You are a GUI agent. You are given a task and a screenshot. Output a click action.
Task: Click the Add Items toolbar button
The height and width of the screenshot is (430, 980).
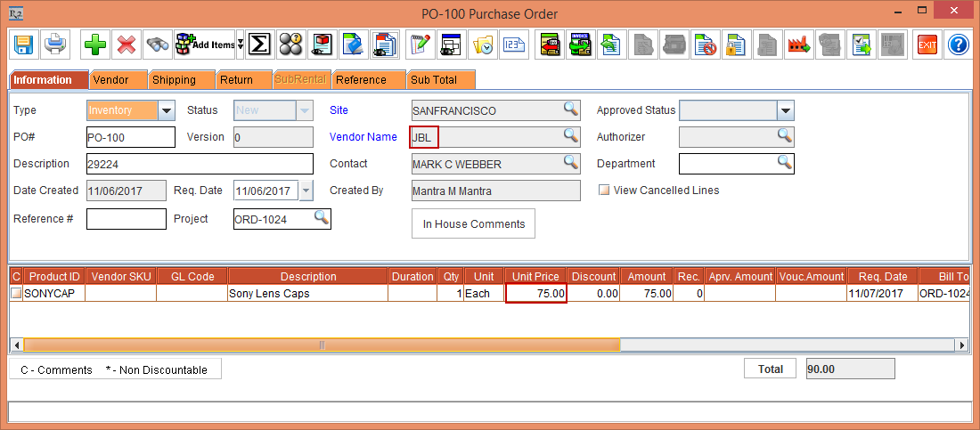click(x=208, y=44)
